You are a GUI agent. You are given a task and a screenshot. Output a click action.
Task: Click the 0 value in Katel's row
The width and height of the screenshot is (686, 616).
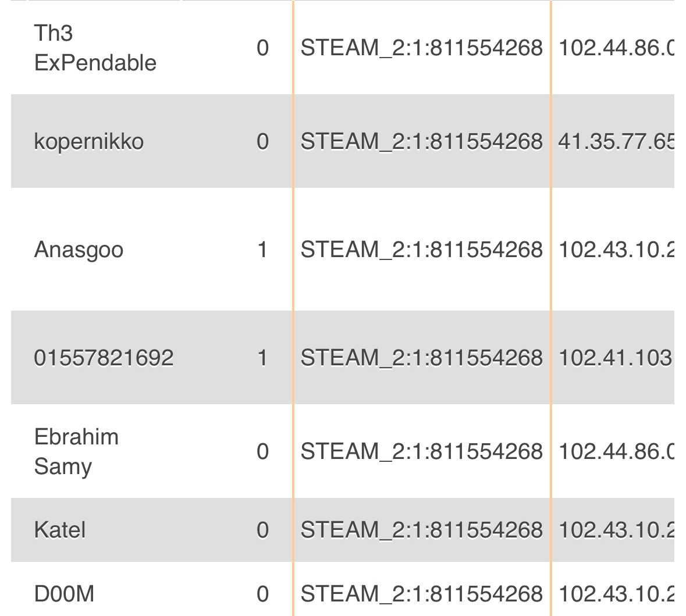coord(262,530)
